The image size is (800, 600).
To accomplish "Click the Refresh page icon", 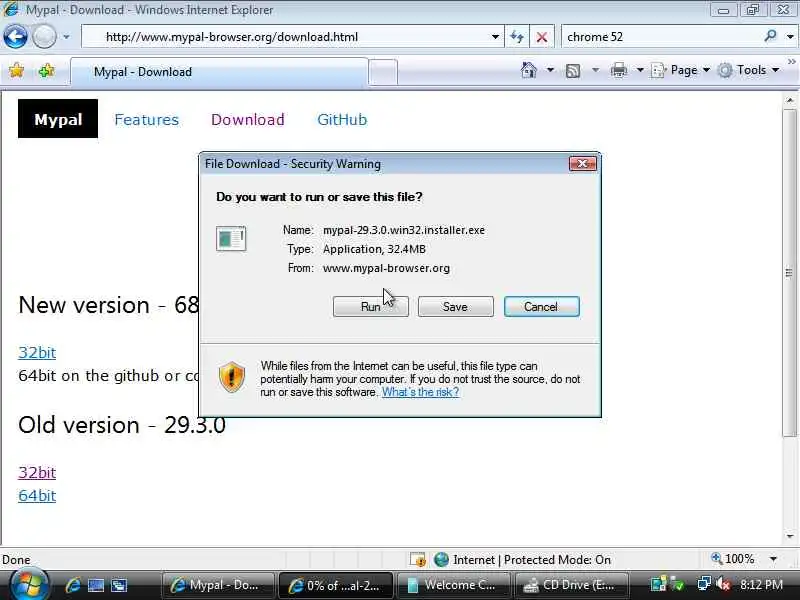I will click(x=517, y=37).
